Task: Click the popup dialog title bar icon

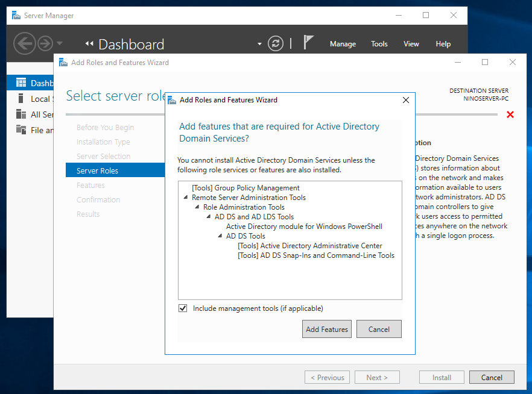Action: tap(172, 100)
